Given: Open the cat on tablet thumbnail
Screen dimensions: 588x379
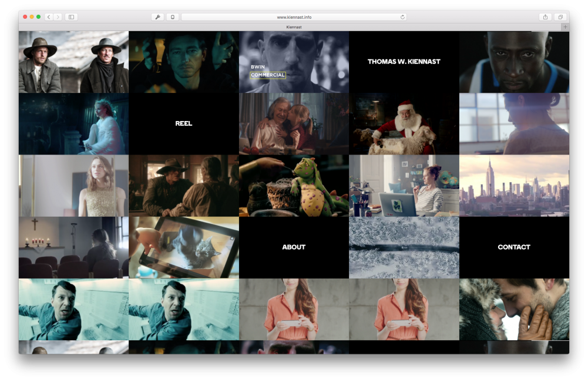Looking at the screenshot, I should pyautogui.click(x=184, y=247).
